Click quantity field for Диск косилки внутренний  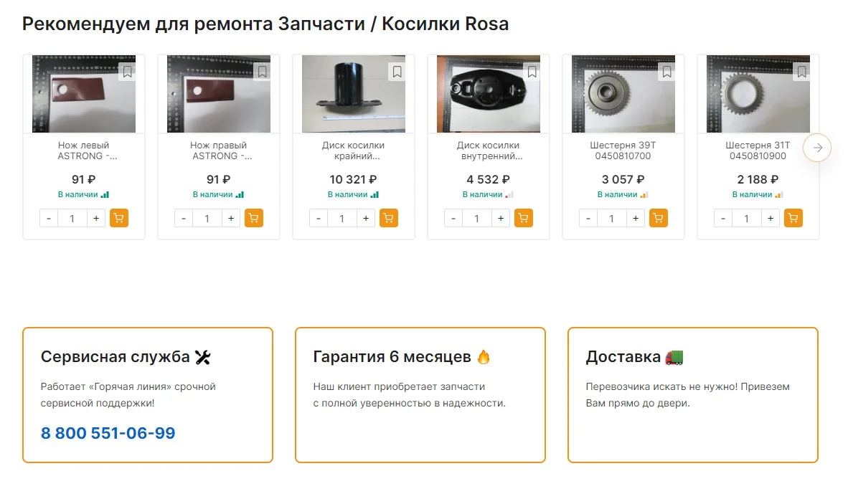click(477, 219)
